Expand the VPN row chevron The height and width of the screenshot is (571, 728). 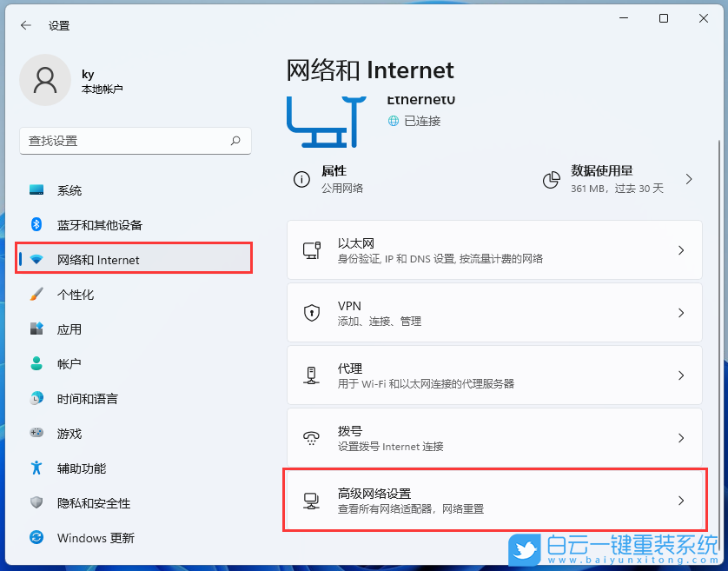pyautogui.click(x=682, y=313)
